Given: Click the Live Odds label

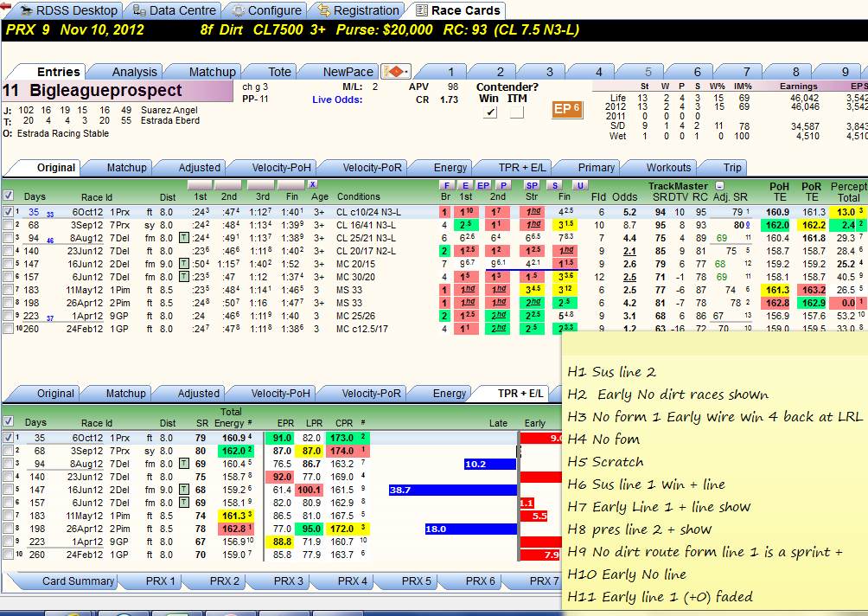Looking at the screenshot, I should (337, 99).
